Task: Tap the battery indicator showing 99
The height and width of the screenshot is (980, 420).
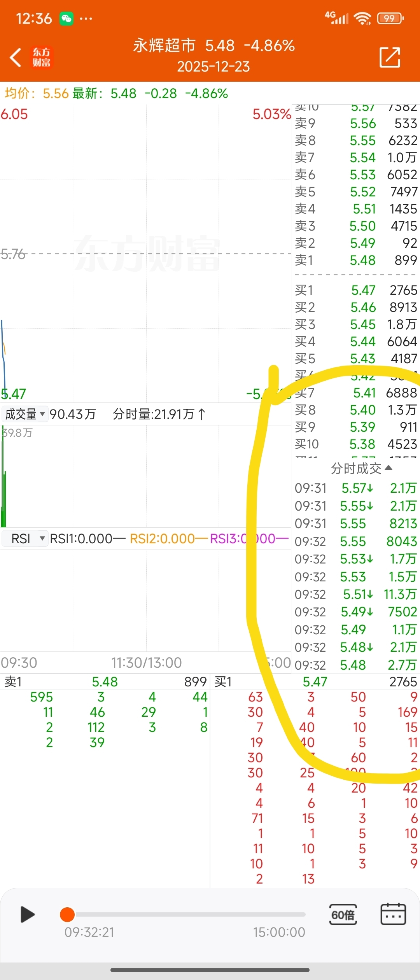Action: (x=390, y=18)
